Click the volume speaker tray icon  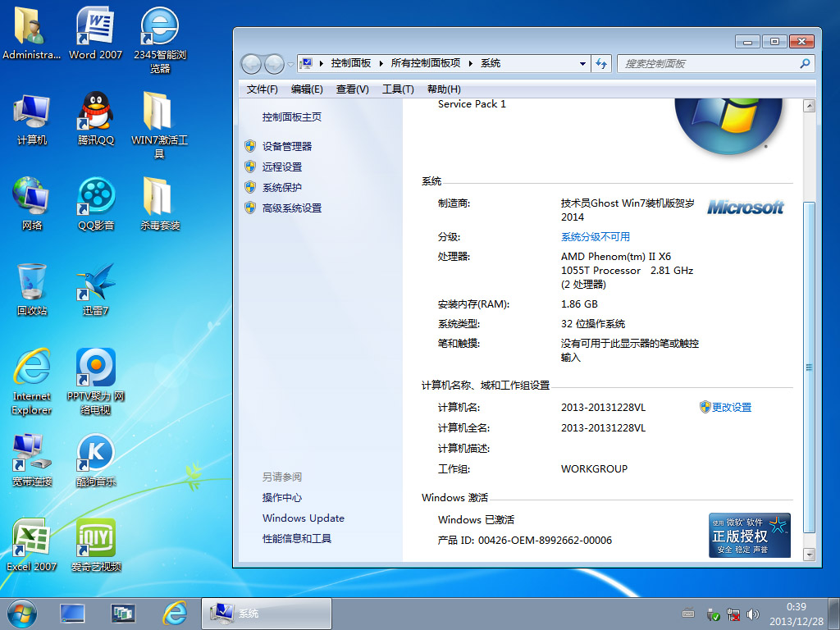(753, 614)
